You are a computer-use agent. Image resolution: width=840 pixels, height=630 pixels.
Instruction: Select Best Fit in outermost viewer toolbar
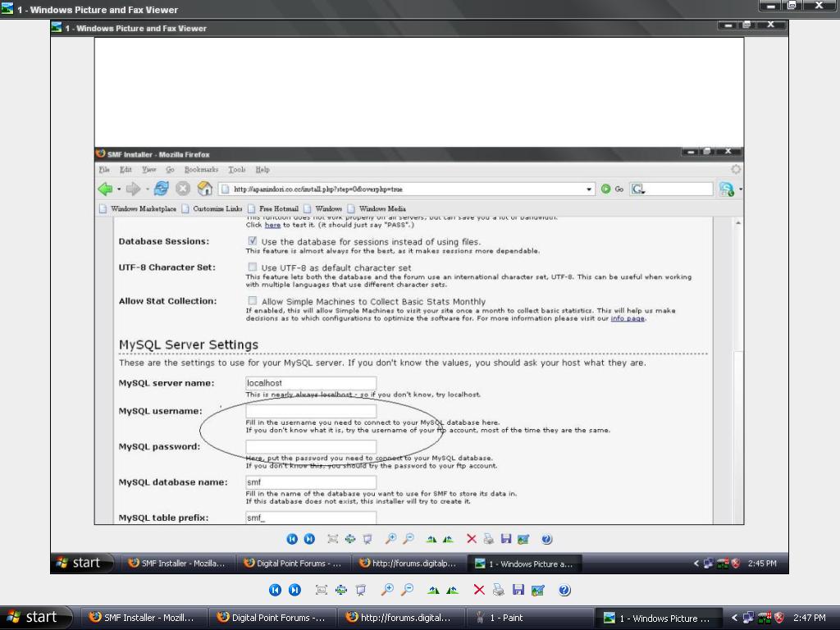click(322, 590)
